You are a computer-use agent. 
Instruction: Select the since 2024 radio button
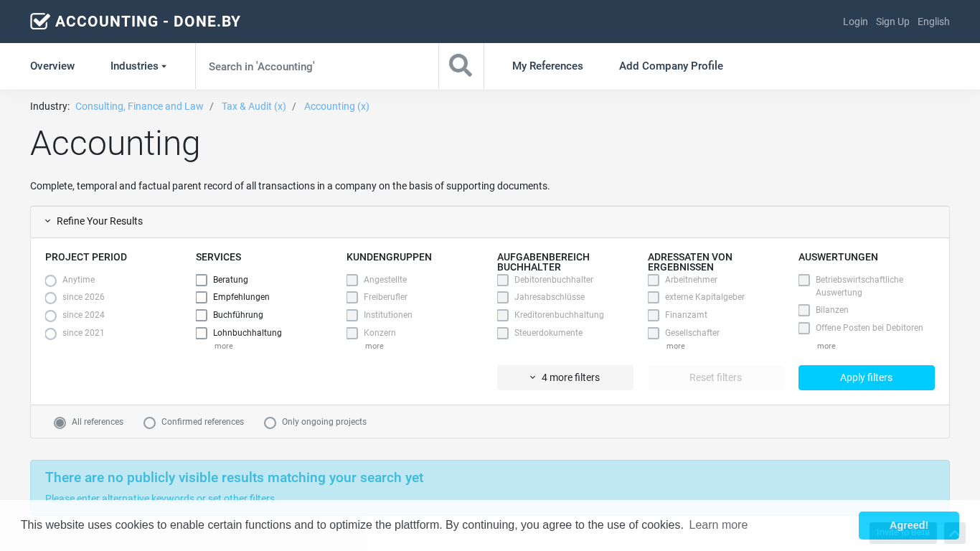[51, 316]
